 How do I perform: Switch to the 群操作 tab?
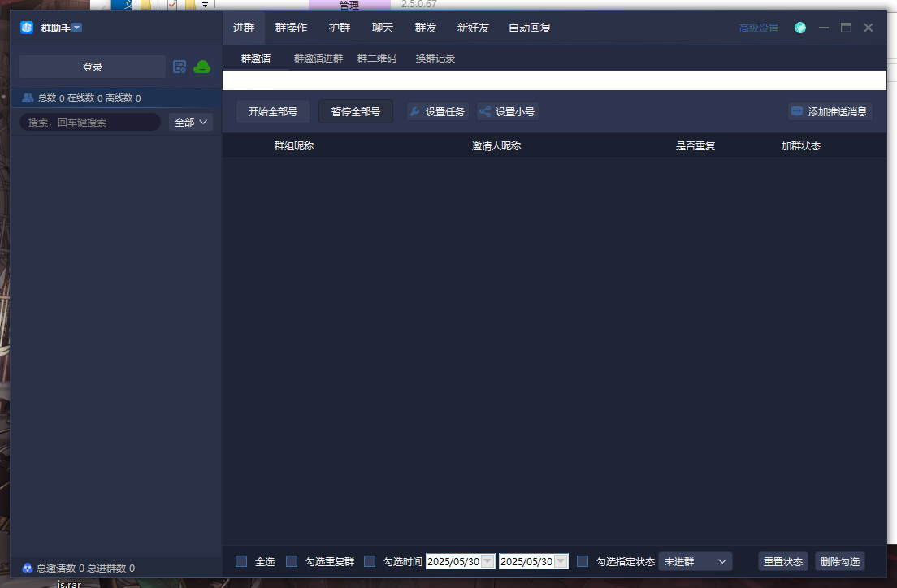(291, 28)
